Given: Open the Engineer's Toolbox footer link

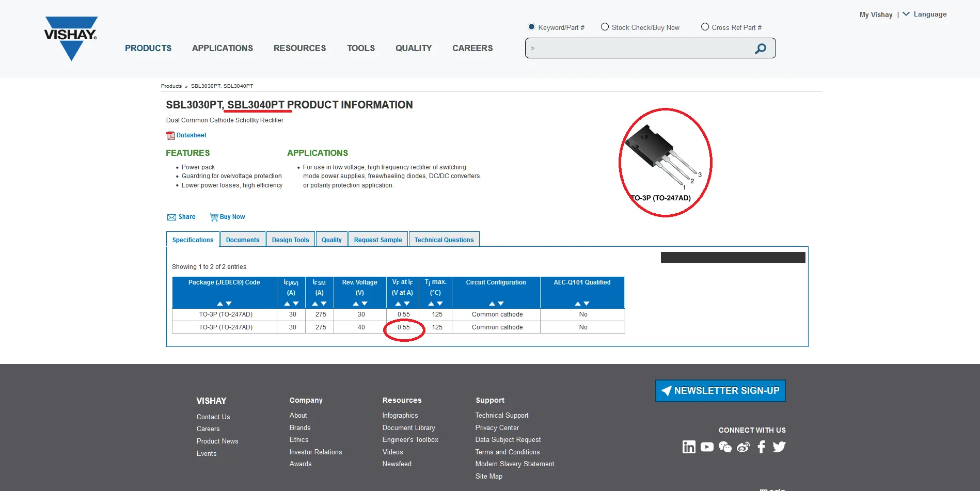Looking at the screenshot, I should pyautogui.click(x=410, y=439).
